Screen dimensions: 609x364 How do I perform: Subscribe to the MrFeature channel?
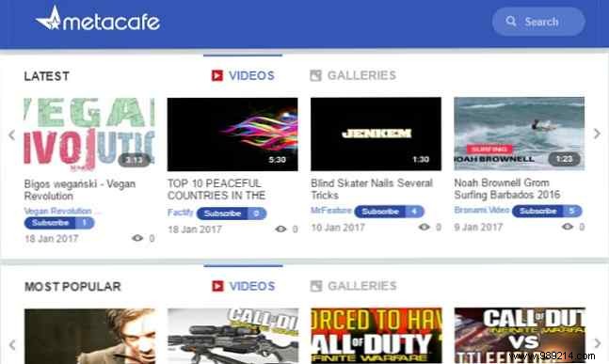point(389,212)
